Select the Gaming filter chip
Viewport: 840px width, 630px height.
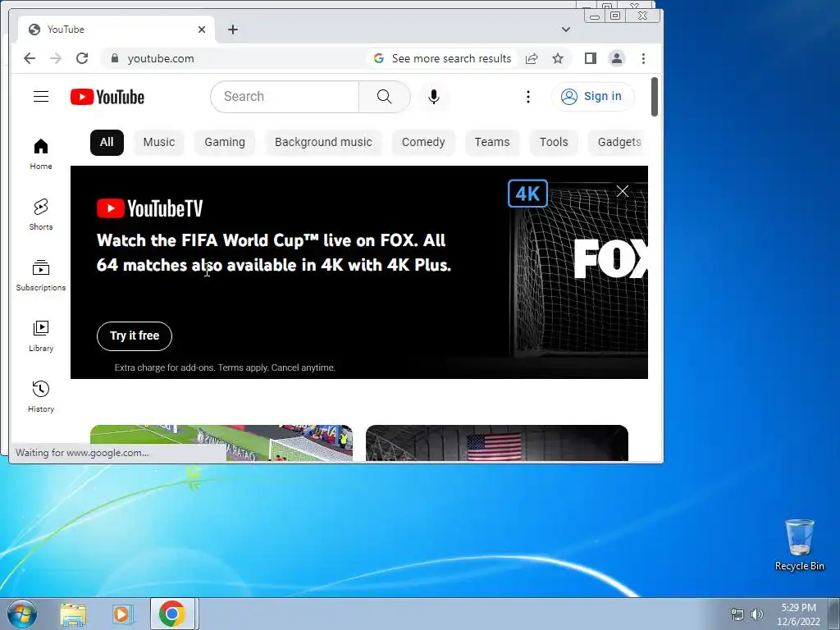(225, 142)
